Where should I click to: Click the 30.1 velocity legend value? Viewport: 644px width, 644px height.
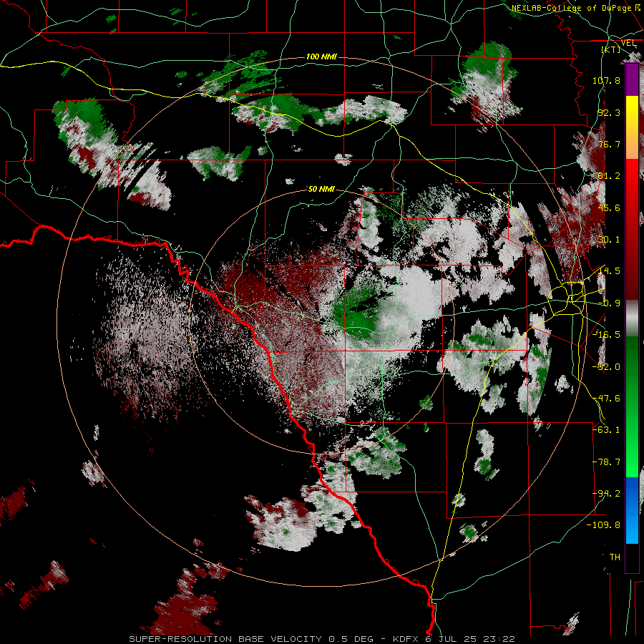click(x=609, y=240)
